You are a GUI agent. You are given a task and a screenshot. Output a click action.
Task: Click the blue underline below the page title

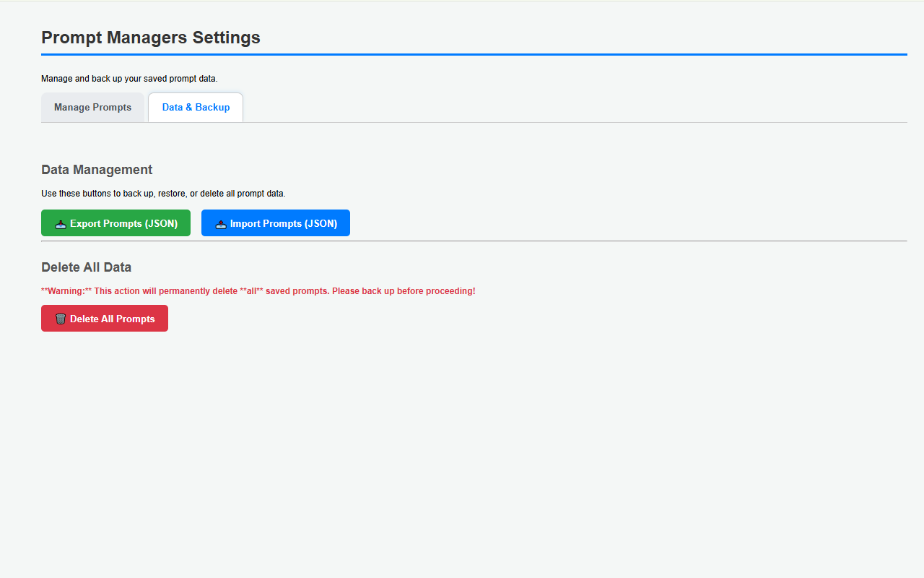click(474, 53)
